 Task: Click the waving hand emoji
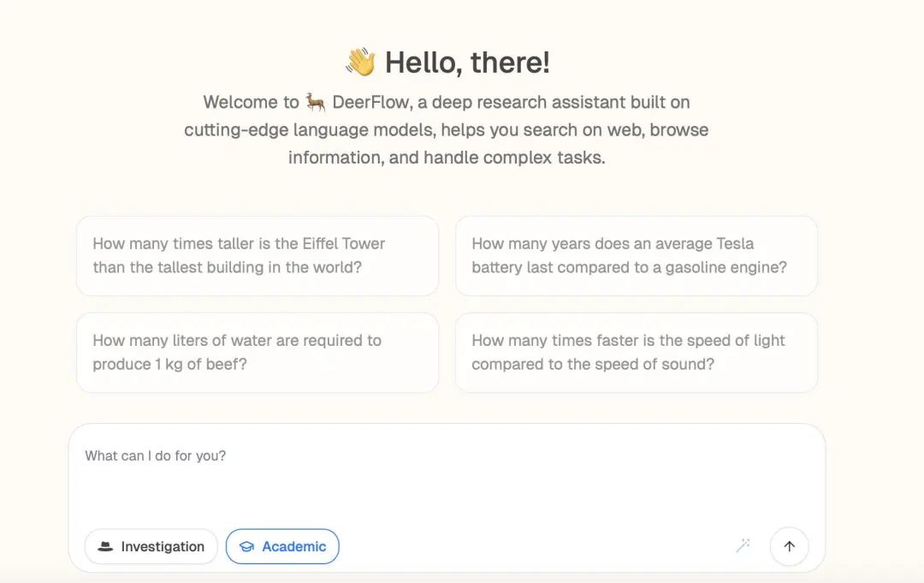361,62
